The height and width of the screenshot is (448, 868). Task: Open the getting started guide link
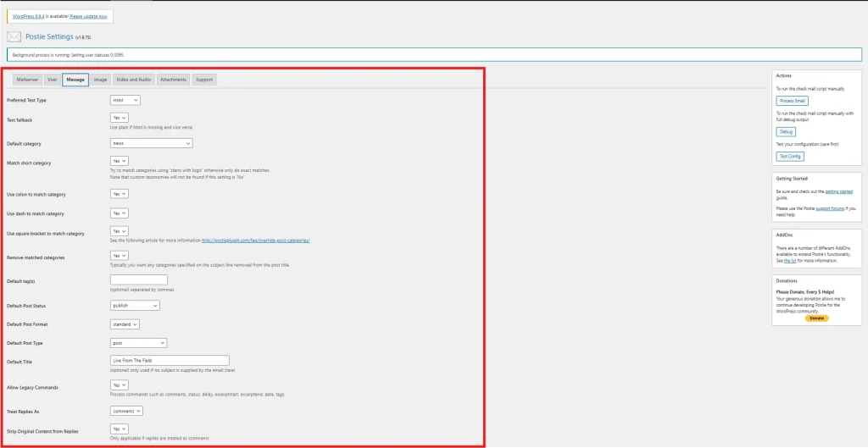tap(838, 191)
